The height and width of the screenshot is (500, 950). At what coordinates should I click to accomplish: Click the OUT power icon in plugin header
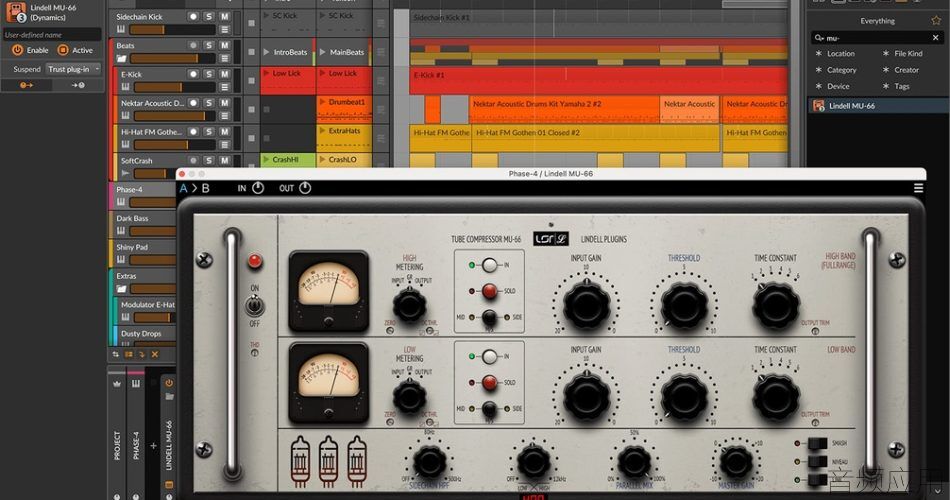pyautogui.click(x=305, y=188)
